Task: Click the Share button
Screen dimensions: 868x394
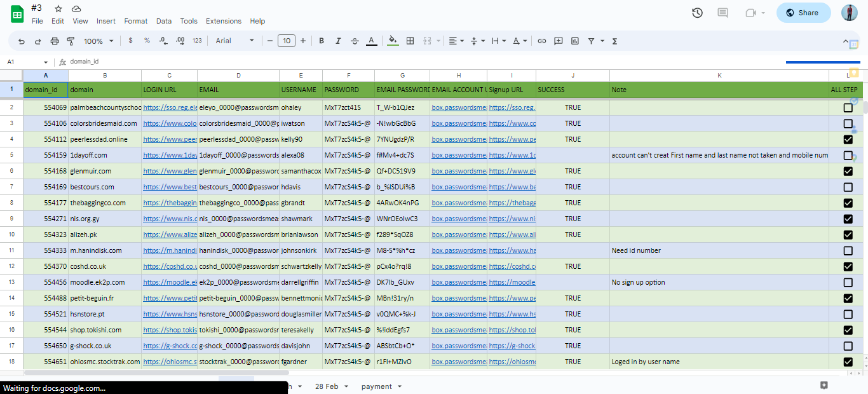Action: point(803,12)
